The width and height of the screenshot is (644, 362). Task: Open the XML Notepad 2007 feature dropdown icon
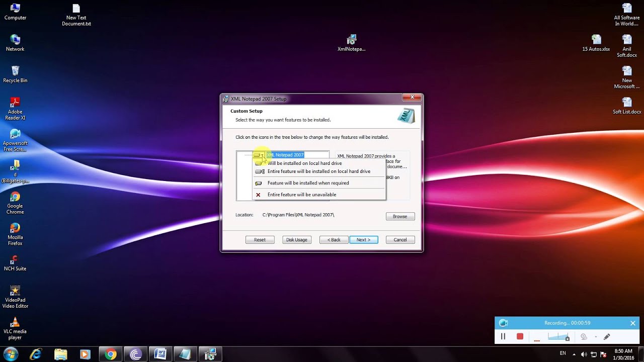(x=259, y=155)
